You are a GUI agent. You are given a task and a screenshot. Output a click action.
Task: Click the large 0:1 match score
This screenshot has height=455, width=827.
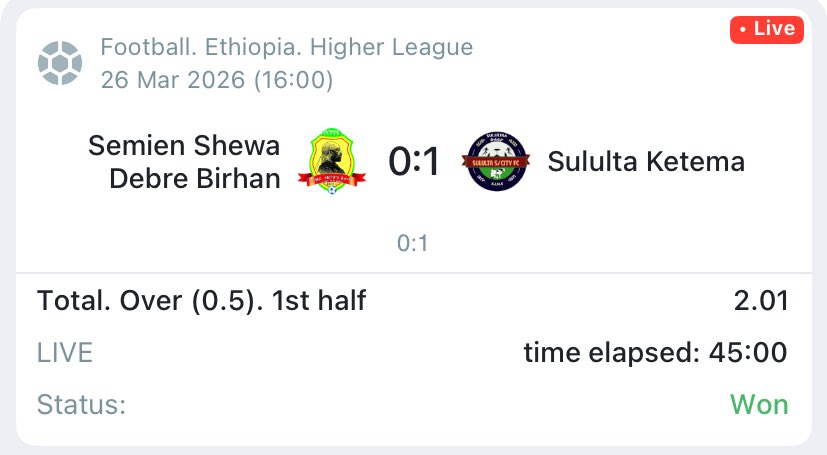pyautogui.click(x=414, y=161)
